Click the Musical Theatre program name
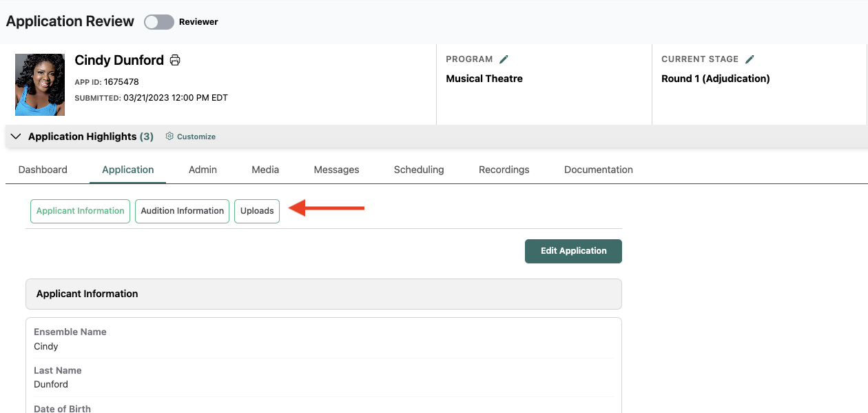The image size is (868, 413). point(484,79)
